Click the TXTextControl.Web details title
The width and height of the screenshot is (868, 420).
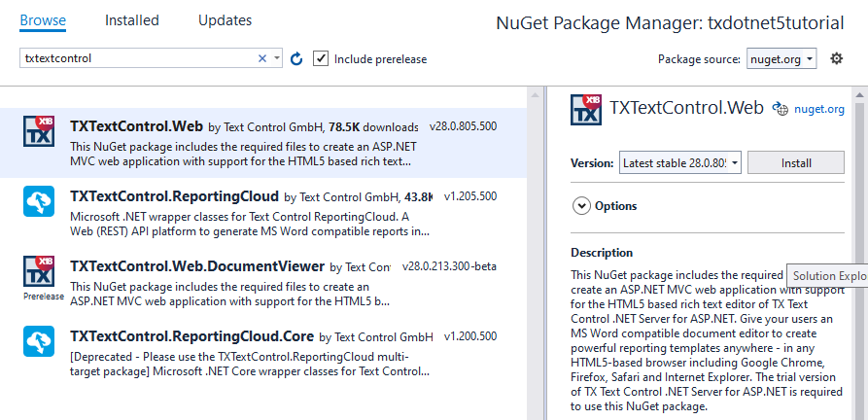point(686,107)
